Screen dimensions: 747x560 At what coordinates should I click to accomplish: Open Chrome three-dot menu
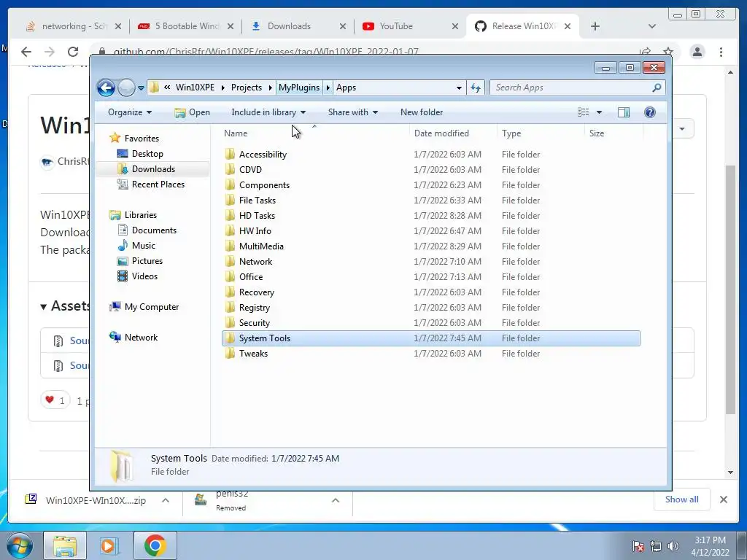[721, 52]
